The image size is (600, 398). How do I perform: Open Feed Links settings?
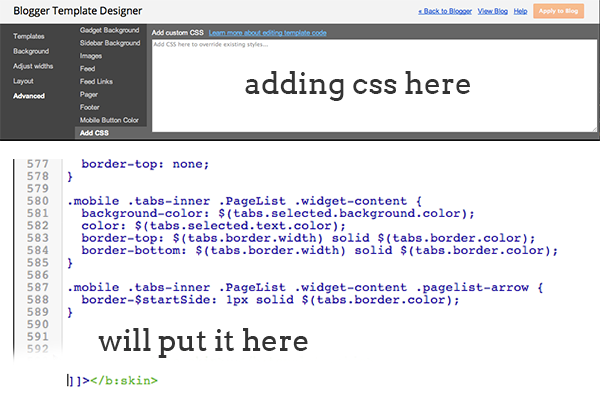[x=96, y=82]
